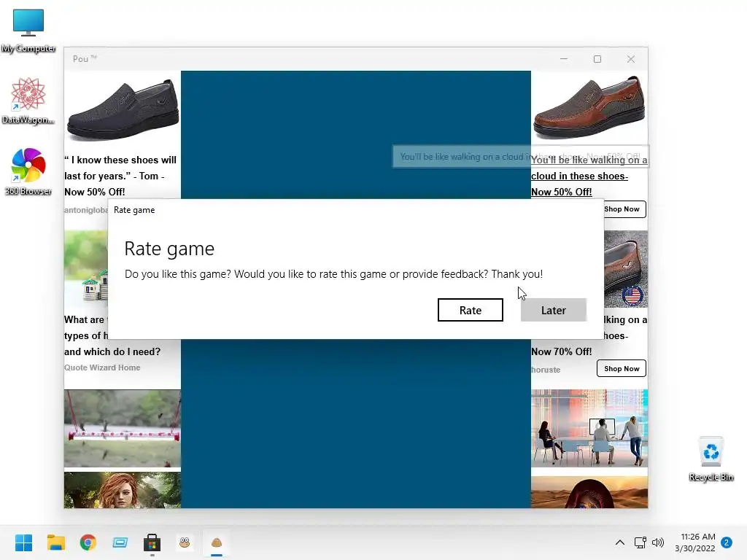Open Microsoft Store from taskbar
Image resolution: width=747 pixels, height=560 pixels.
pyautogui.click(x=152, y=542)
